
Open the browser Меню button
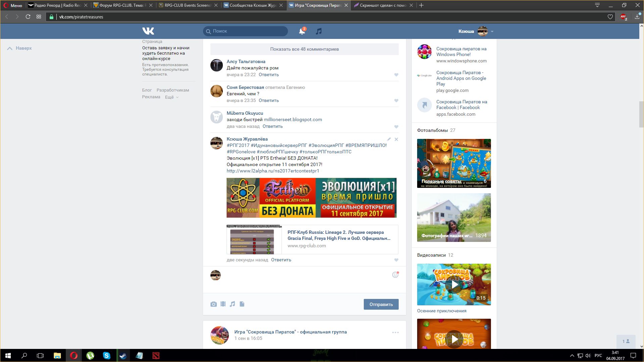click(x=13, y=5)
